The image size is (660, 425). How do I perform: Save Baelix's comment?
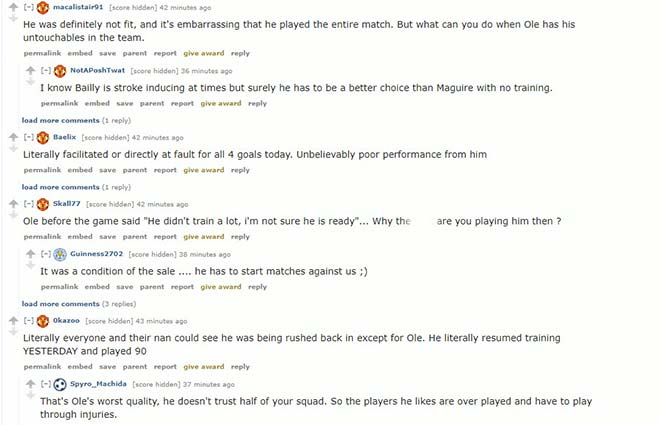(107, 170)
